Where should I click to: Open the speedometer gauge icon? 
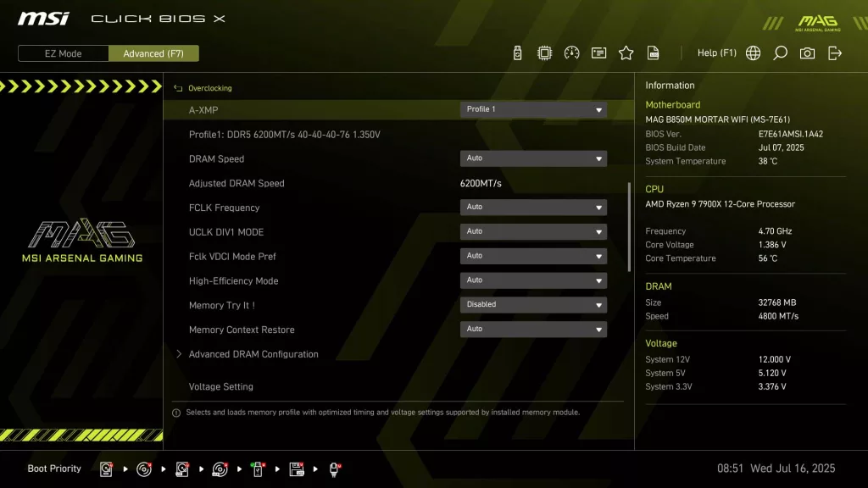571,53
